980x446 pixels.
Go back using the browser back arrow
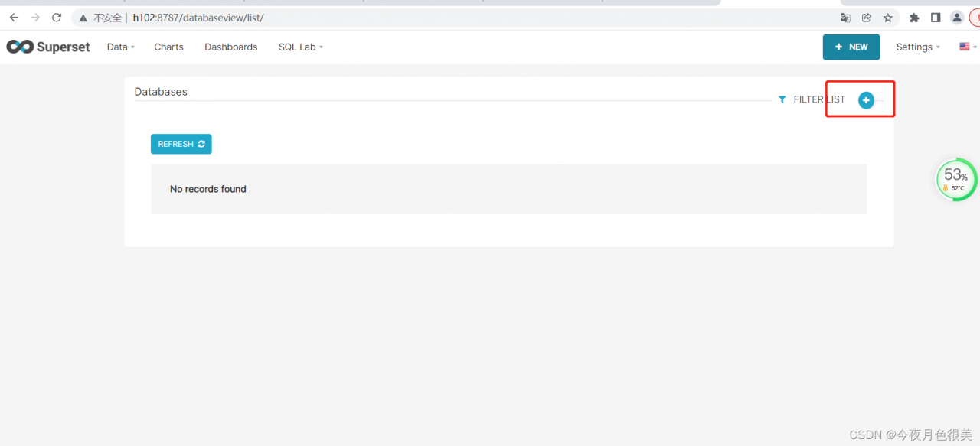point(14,18)
